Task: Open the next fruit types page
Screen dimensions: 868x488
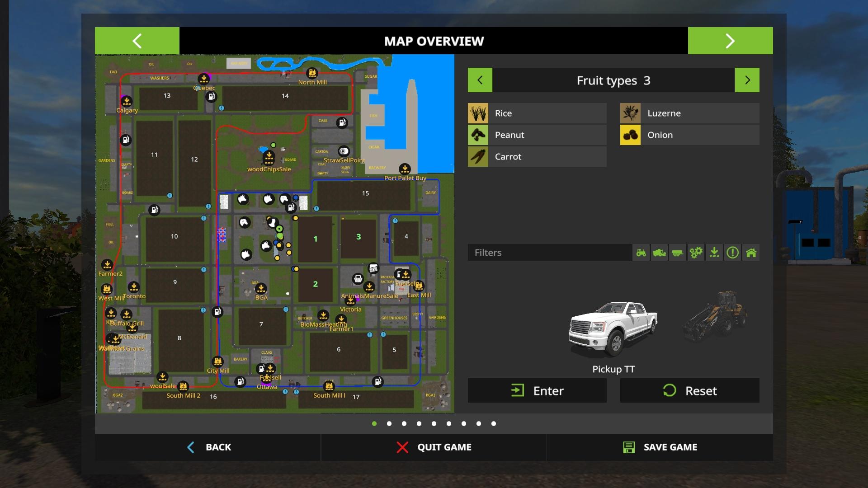Action: (747, 80)
